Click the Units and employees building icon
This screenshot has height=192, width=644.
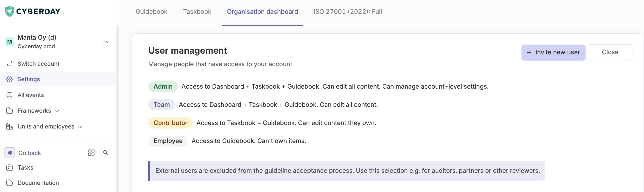pyautogui.click(x=10, y=127)
